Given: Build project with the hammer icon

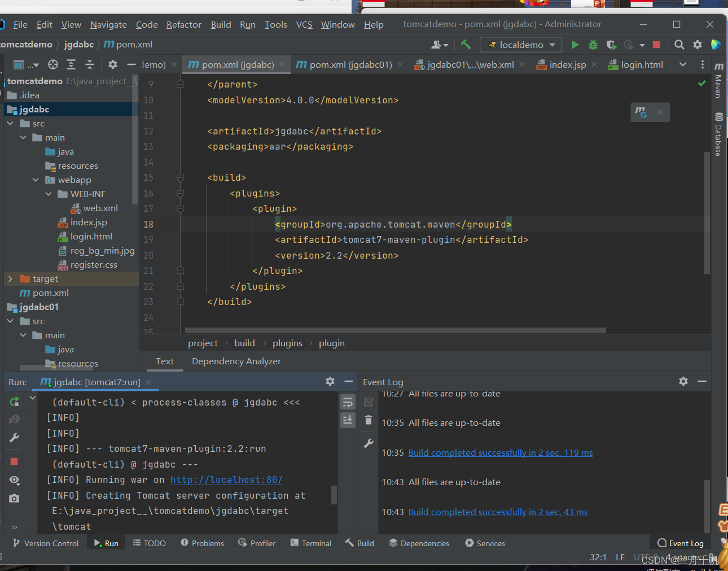Looking at the screenshot, I should [x=466, y=44].
